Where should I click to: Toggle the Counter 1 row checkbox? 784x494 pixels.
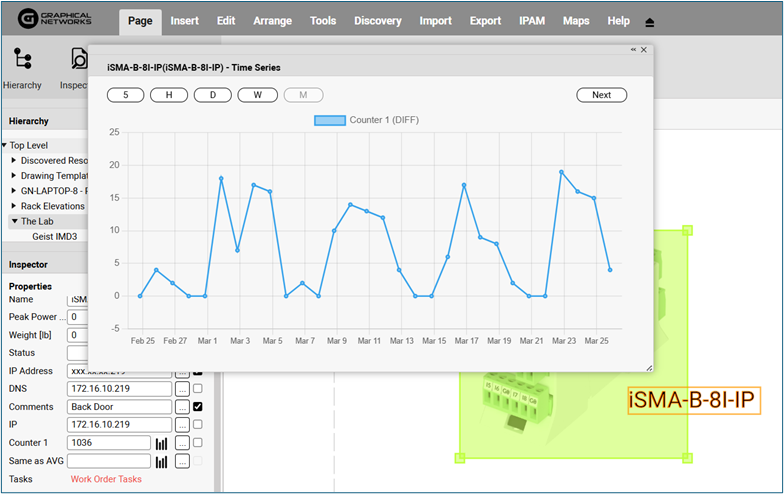[x=198, y=442]
